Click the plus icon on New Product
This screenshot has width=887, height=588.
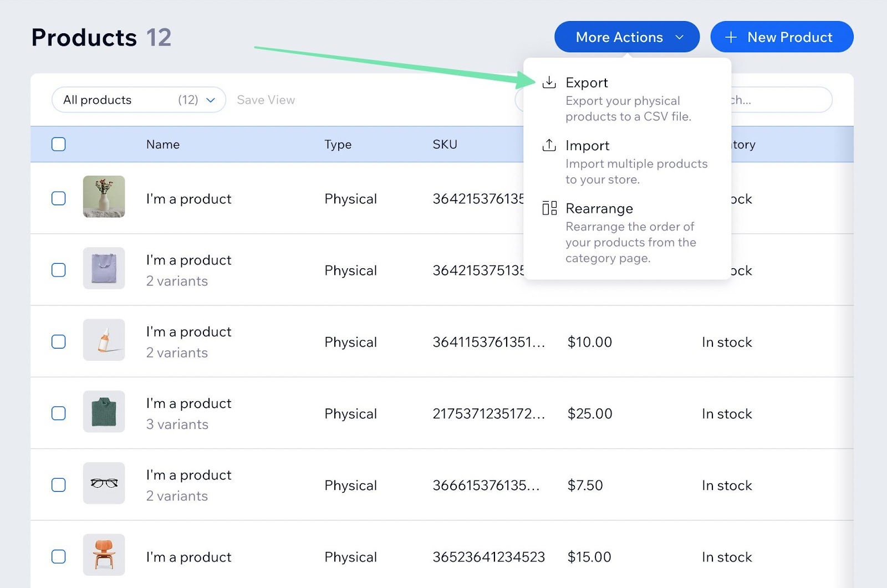pyautogui.click(x=731, y=37)
